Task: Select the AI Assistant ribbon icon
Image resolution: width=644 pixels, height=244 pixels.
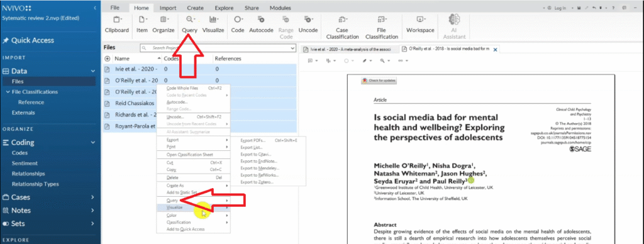Action: pyautogui.click(x=454, y=19)
